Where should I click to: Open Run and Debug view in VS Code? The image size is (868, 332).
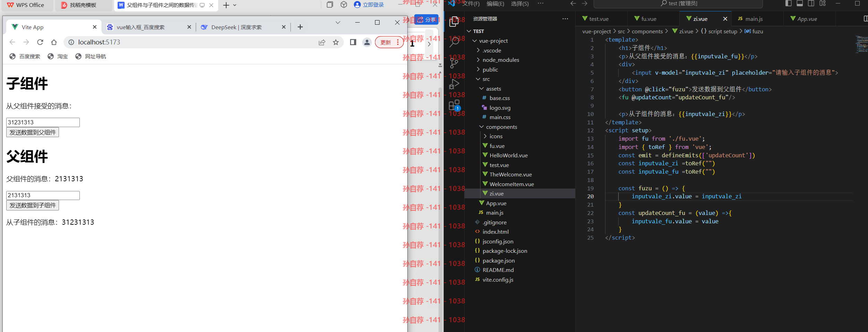coord(454,84)
